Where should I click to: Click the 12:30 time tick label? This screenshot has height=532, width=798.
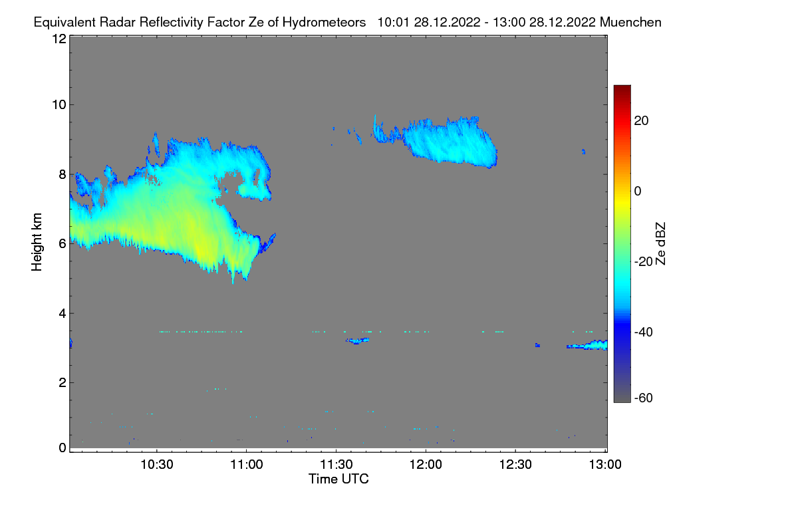(x=515, y=465)
